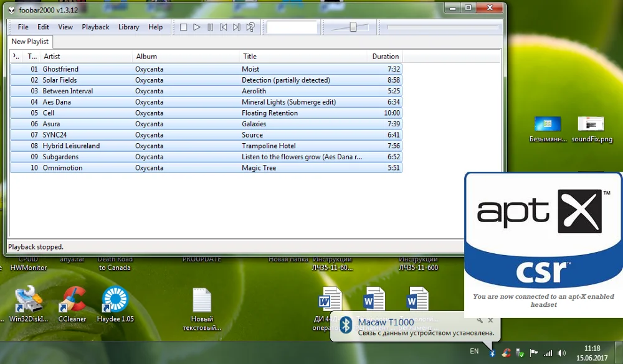Close the Bluetooth notification balloon

point(490,320)
